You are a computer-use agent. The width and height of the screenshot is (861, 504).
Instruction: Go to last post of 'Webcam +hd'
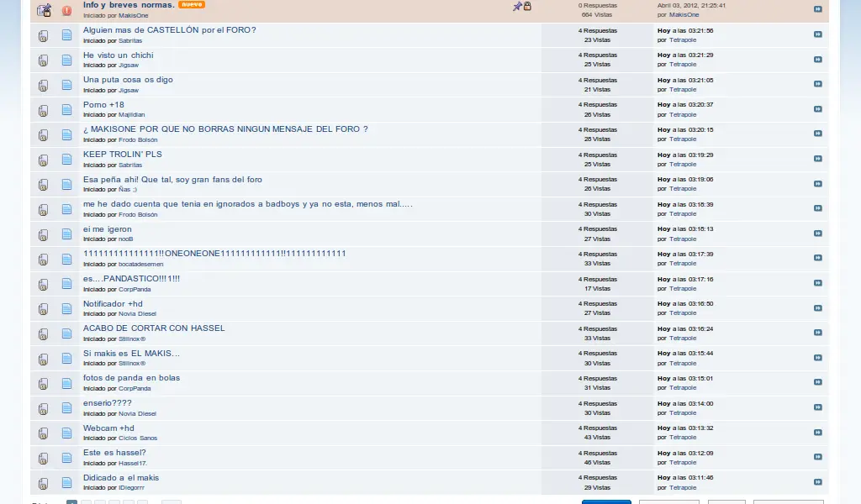pos(817,432)
